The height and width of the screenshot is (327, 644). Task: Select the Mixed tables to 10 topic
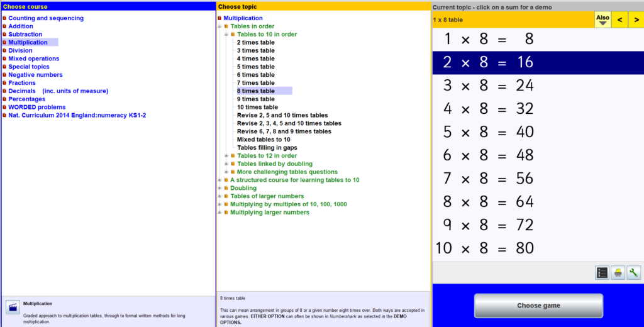pyautogui.click(x=264, y=140)
